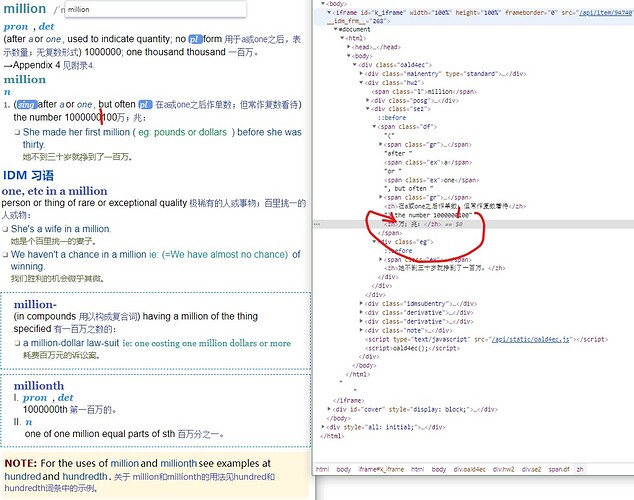Image resolution: width=634 pixels, height=500 pixels.
Task: Click the 'n' part-of-speech label under millionth
Action: tap(29, 422)
